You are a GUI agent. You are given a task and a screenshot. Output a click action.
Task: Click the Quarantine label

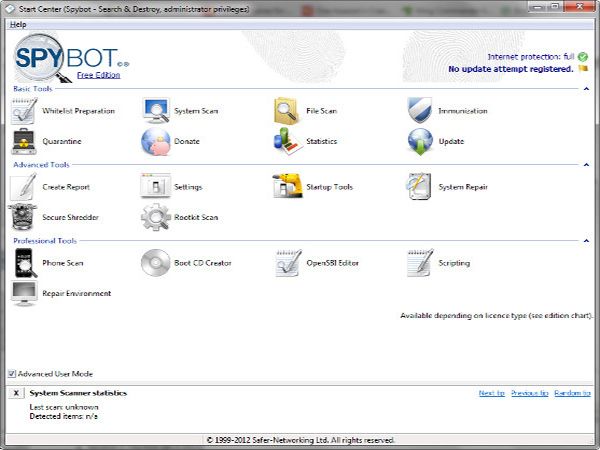(x=62, y=141)
